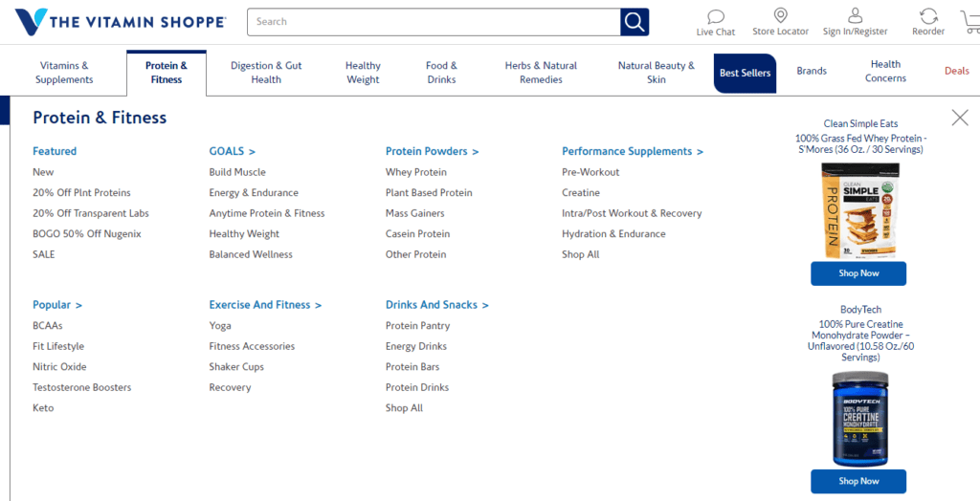Open Testosterone Boosters link
Screen dimensions: 980x501
pos(82,387)
